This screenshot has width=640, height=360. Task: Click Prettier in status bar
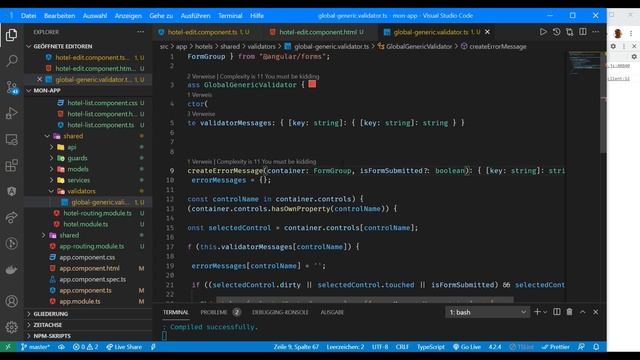[x=556, y=347]
